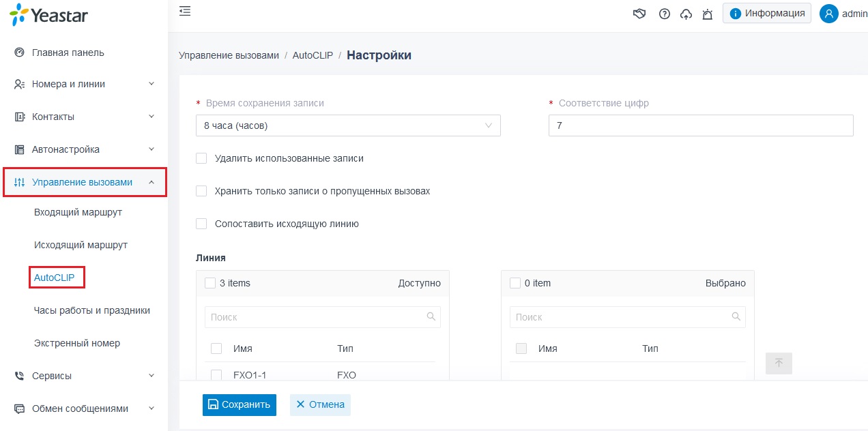This screenshot has height=431, width=868.
Task: Check the Имя header checkbox in Доступно table
Action: 216,348
